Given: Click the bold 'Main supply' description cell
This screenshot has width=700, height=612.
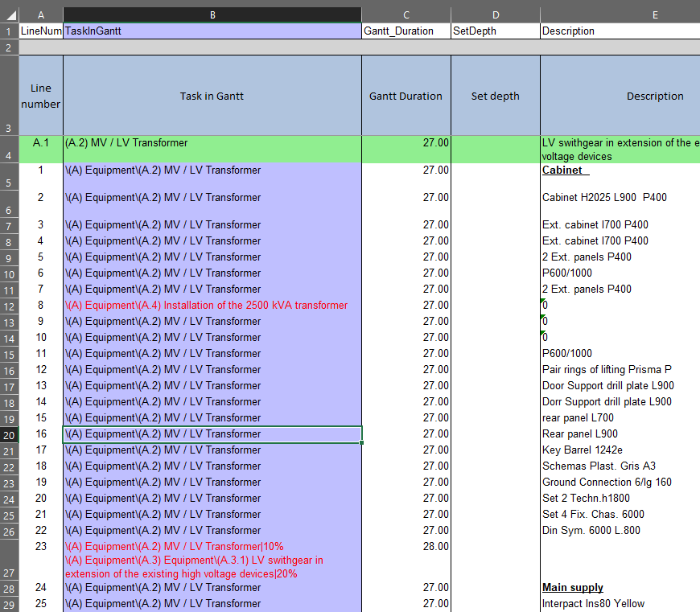Looking at the screenshot, I should [x=620, y=588].
